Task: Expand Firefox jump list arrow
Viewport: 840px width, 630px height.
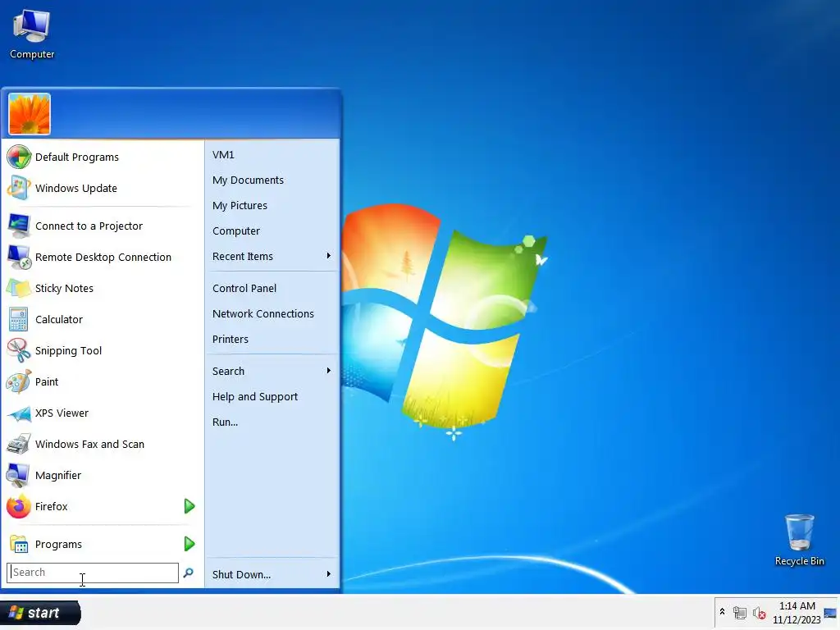Action: (x=189, y=506)
